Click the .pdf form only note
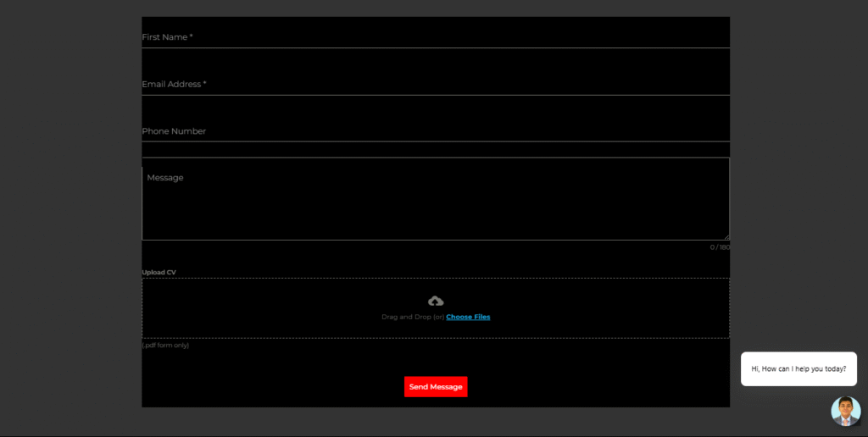 coord(165,346)
